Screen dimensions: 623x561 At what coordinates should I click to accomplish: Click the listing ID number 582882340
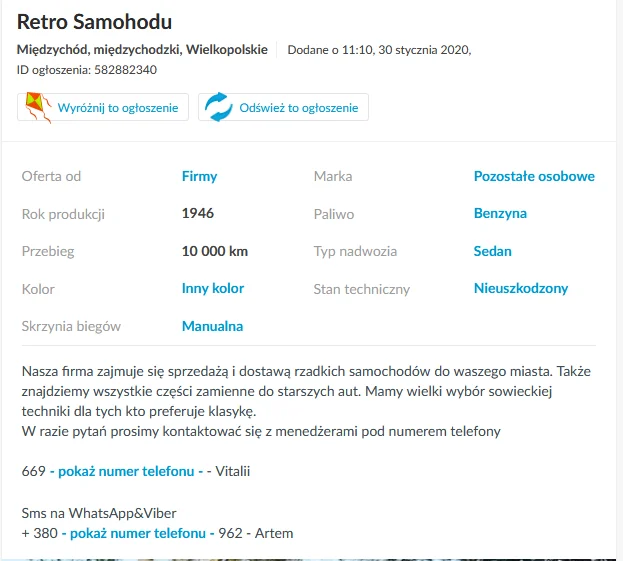tap(125, 70)
